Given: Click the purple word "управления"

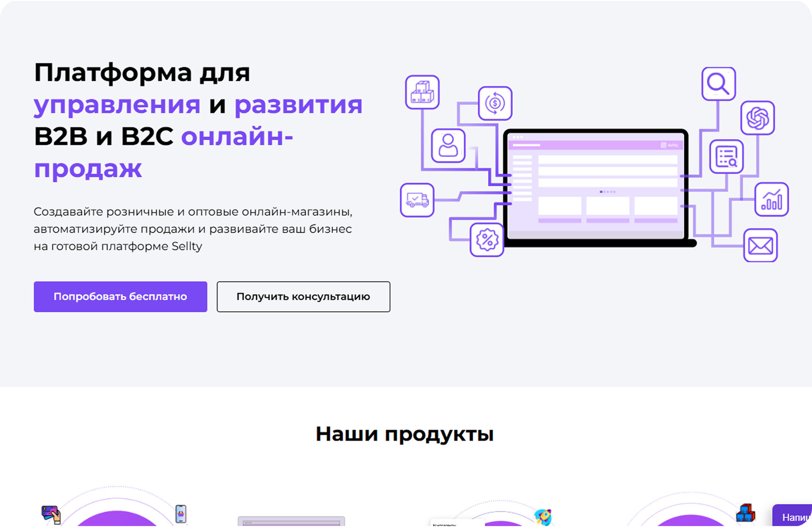Looking at the screenshot, I should (117, 105).
